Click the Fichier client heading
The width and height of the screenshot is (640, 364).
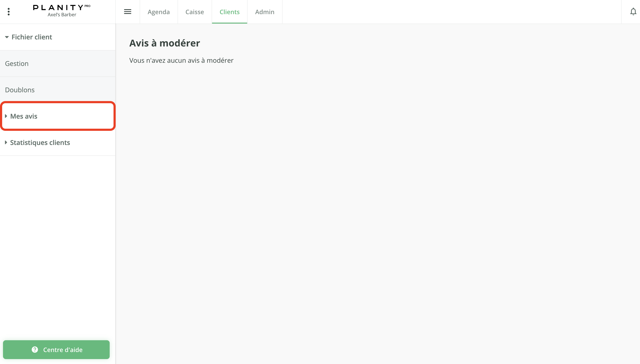[32, 37]
